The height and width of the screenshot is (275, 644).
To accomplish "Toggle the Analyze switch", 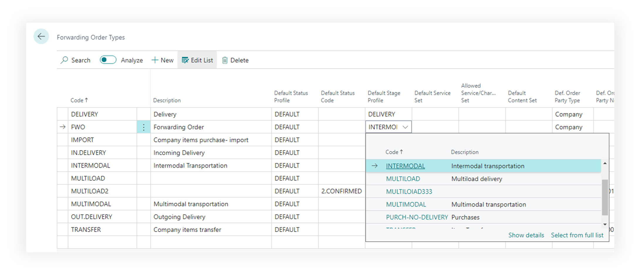I will [x=108, y=60].
